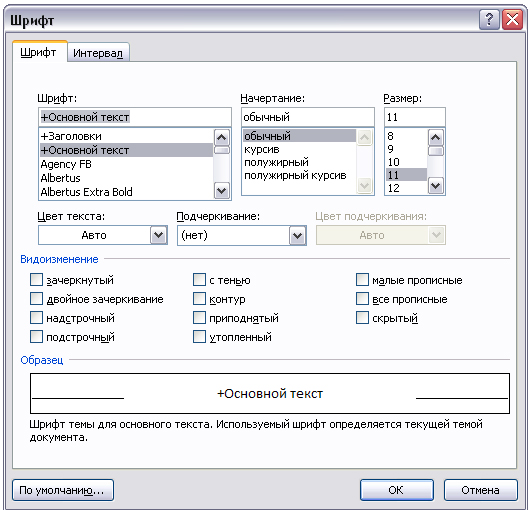Select полужирный style in list

[299, 162]
